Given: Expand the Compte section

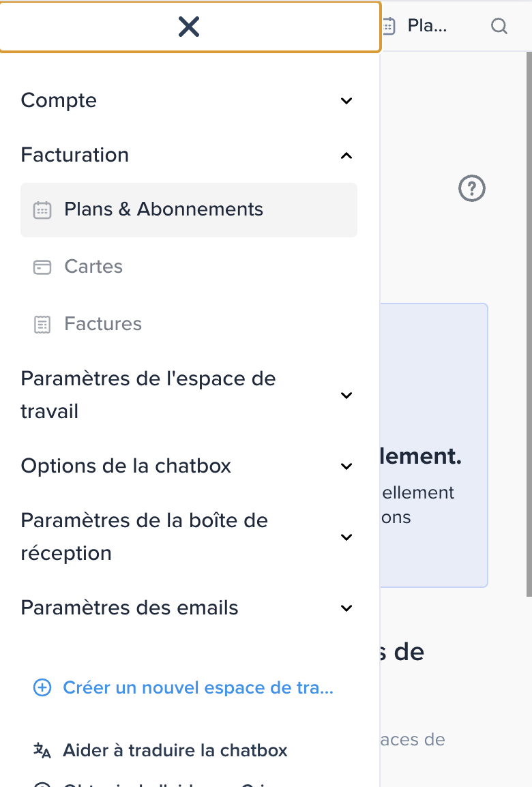Looking at the screenshot, I should point(189,100).
